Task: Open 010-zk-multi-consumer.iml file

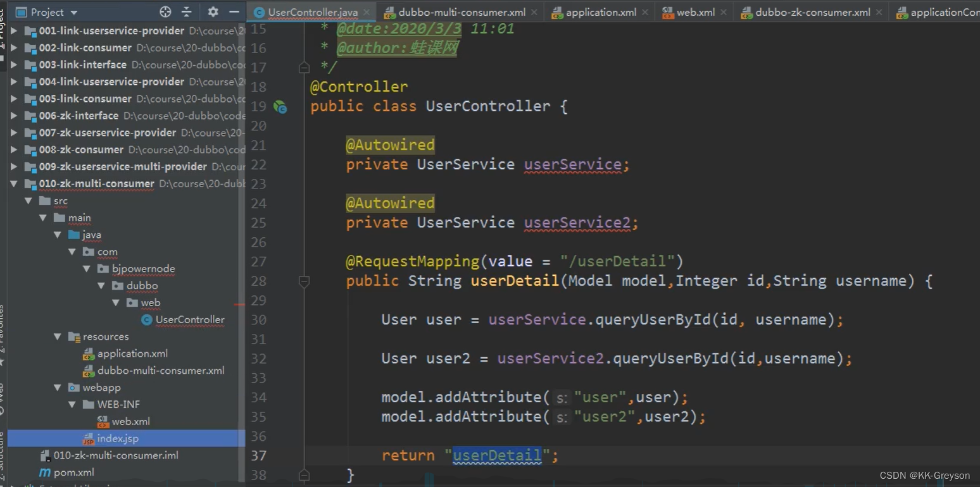Action: point(116,456)
